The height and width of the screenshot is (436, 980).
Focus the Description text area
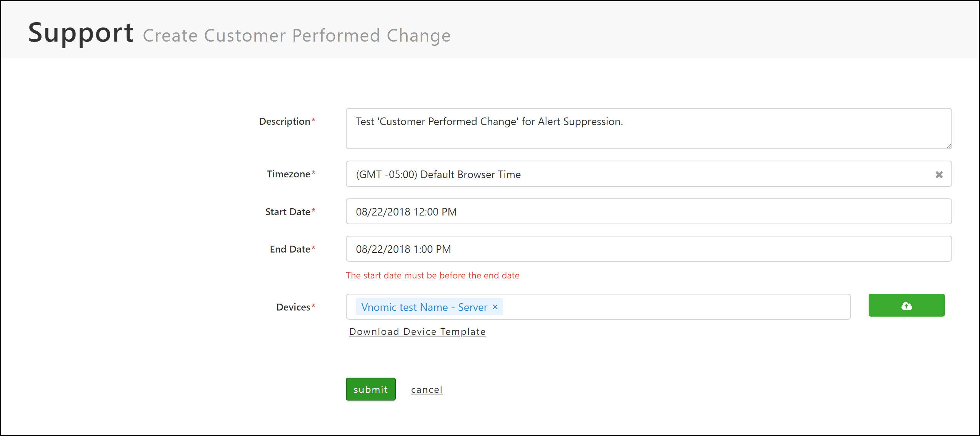click(649, 129)
